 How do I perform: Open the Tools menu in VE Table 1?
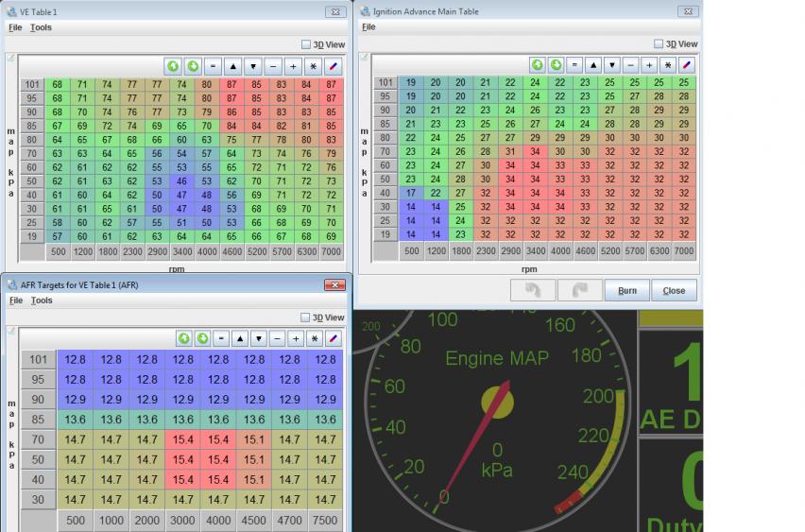point(41,27)
